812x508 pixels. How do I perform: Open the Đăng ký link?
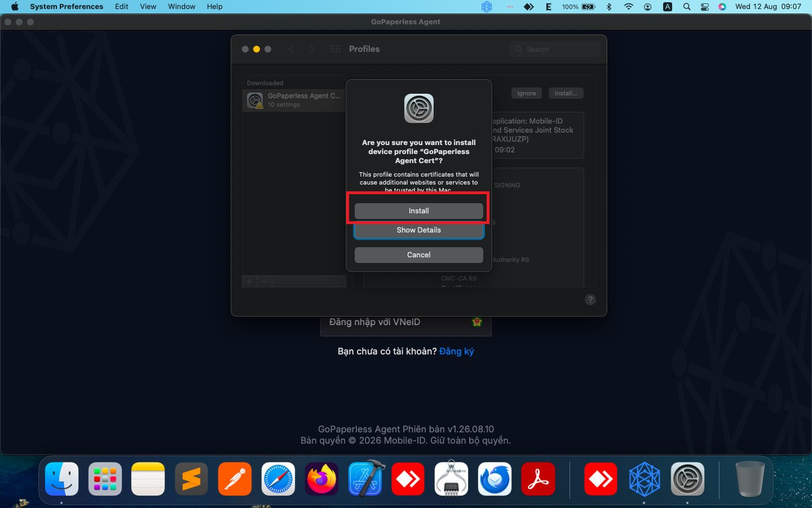pyautogui.click(x=457, y=351)
